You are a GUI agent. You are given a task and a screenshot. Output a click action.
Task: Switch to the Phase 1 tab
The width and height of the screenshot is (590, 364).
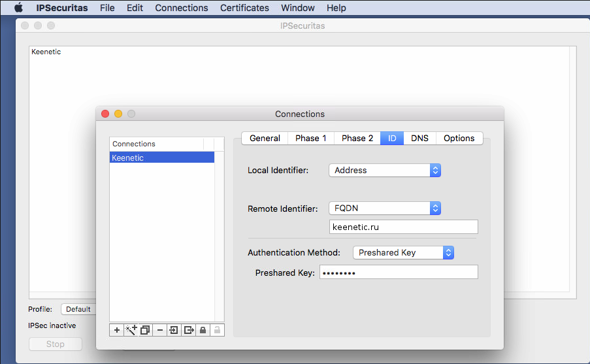click(x=311, y=138)
